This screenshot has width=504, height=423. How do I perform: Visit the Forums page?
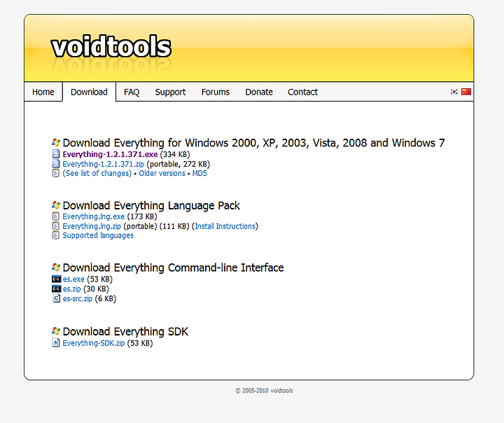[216, 92]
